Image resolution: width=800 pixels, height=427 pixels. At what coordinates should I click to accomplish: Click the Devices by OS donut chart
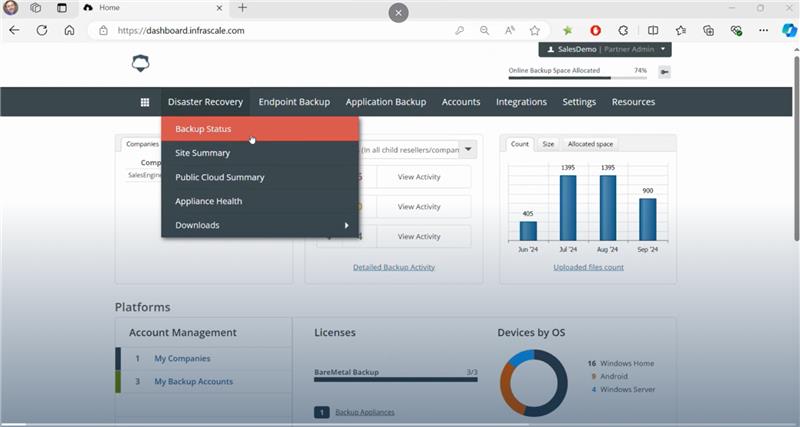point(533,383)
